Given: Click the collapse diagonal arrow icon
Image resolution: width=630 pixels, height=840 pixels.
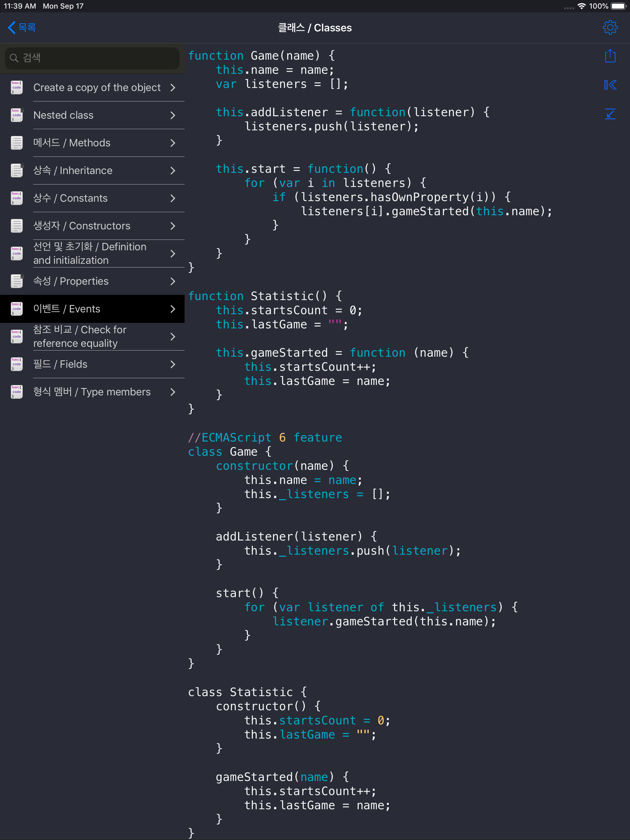Looking at the screenshot, I should pyautogui.click(x=610, y=113).
